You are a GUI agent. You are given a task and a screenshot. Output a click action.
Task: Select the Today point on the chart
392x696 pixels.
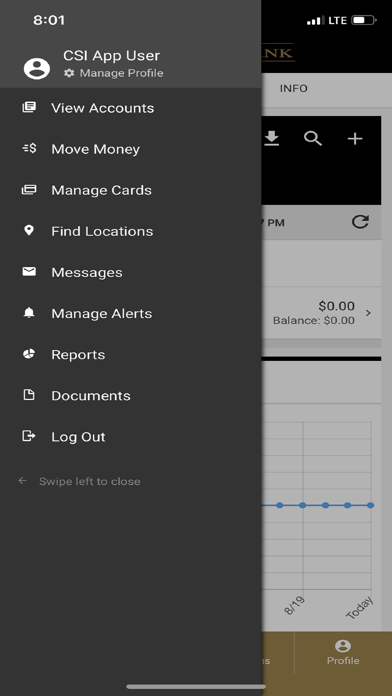pos(371,505)
